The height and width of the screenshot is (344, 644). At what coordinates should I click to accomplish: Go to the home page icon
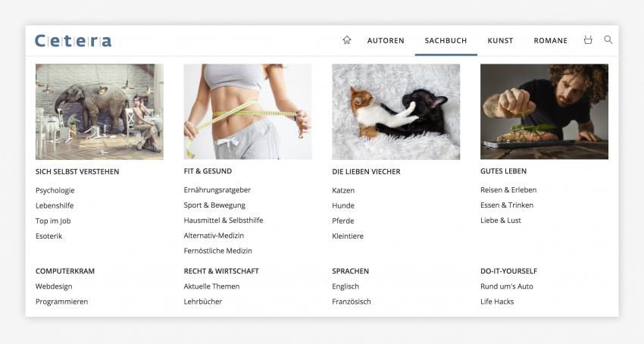[347, 40]
